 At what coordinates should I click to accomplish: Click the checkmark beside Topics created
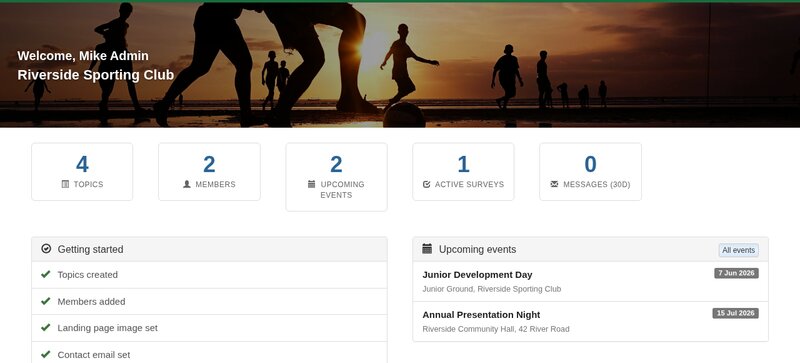click(x=45, y=274)
